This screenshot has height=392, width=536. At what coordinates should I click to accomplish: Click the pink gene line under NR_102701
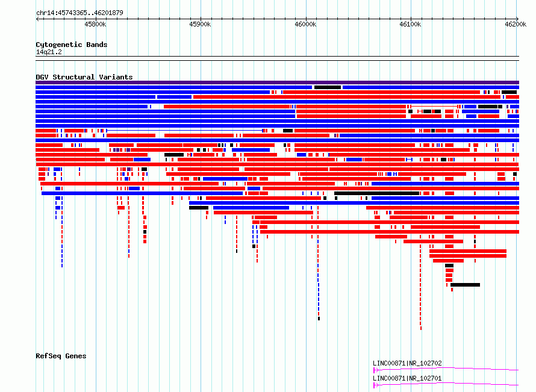[x=446, y=385]
